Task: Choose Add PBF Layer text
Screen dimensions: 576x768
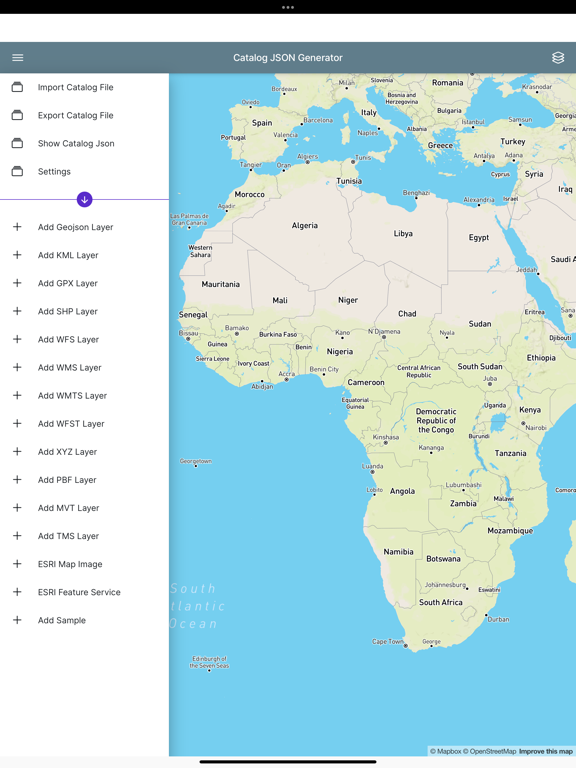Action: (x=67, y=480)
